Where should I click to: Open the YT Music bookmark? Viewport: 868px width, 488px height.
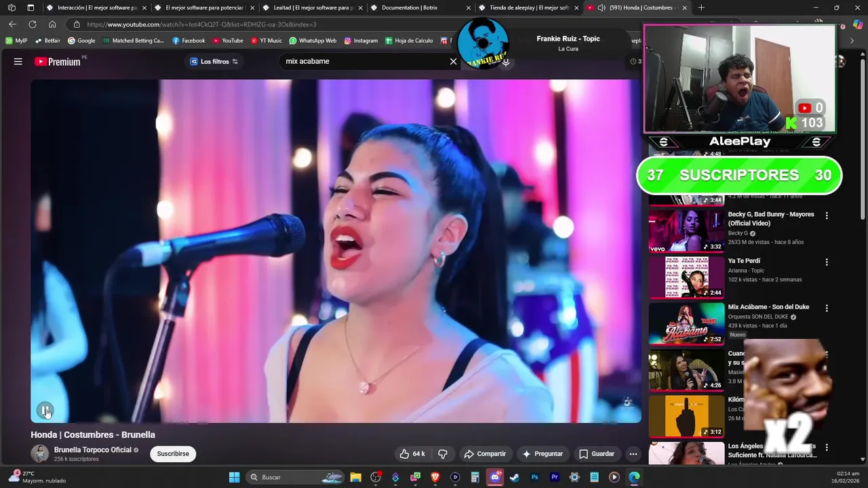click(x=266, y=41)
